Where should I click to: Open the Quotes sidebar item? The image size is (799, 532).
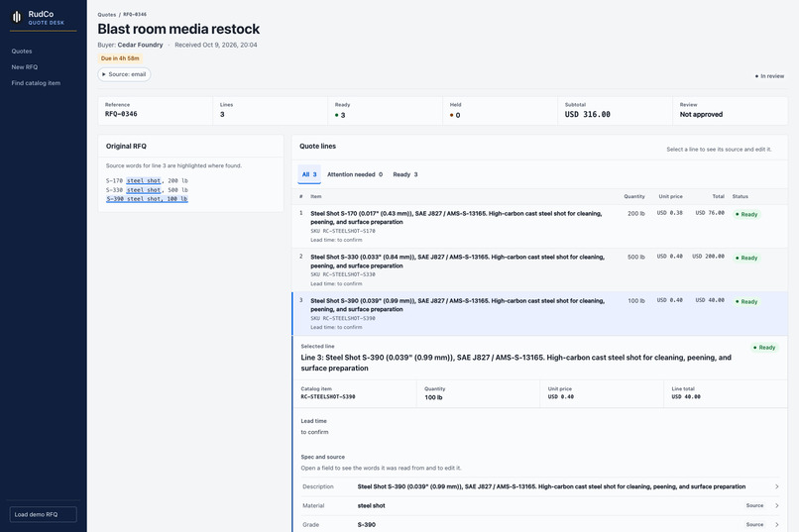pos(22,51)
